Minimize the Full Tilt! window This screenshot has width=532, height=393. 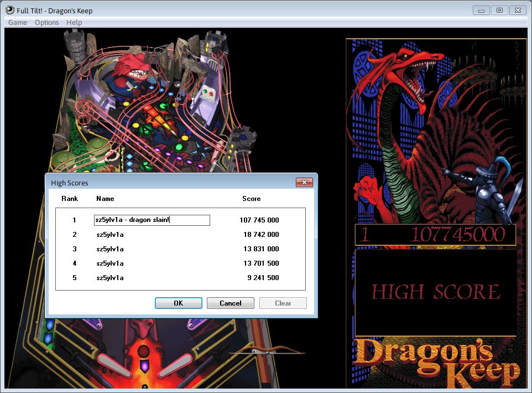point(481,11)
